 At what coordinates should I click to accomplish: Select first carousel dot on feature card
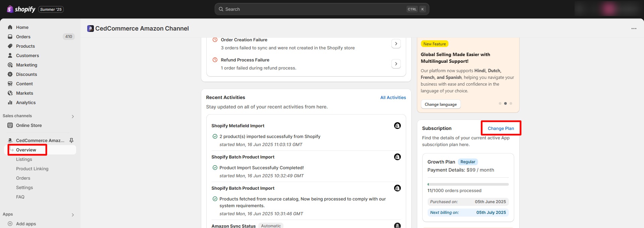500,103
